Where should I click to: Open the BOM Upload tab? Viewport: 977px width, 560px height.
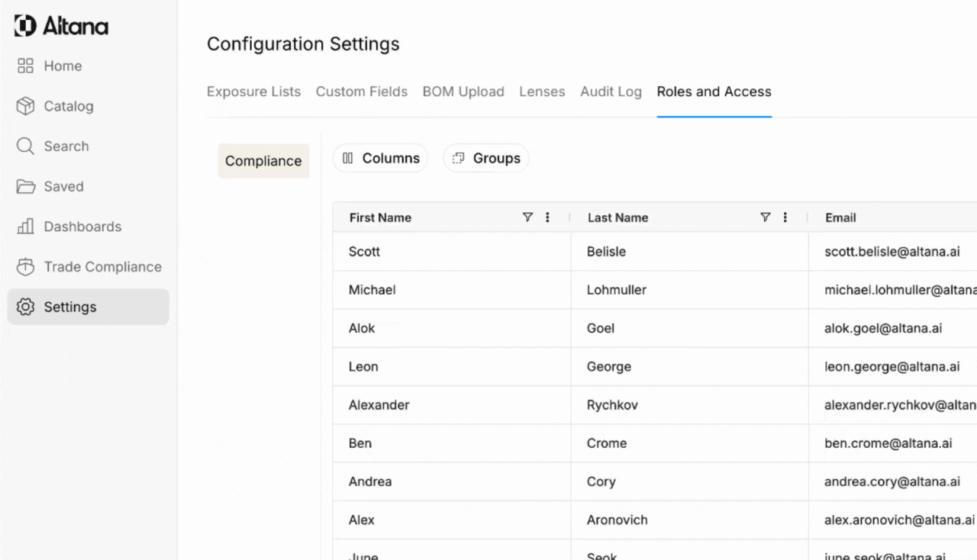pyautogui.click(x=463, y=92)
